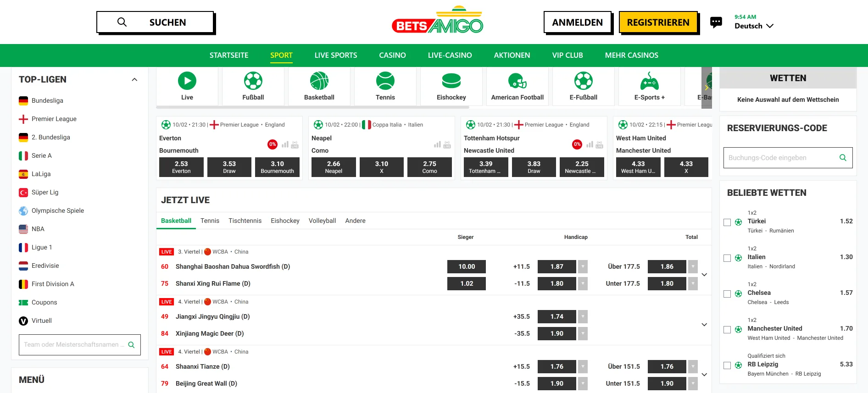
Task: Click the BetsAmigo logo
Action: (437, 20)
